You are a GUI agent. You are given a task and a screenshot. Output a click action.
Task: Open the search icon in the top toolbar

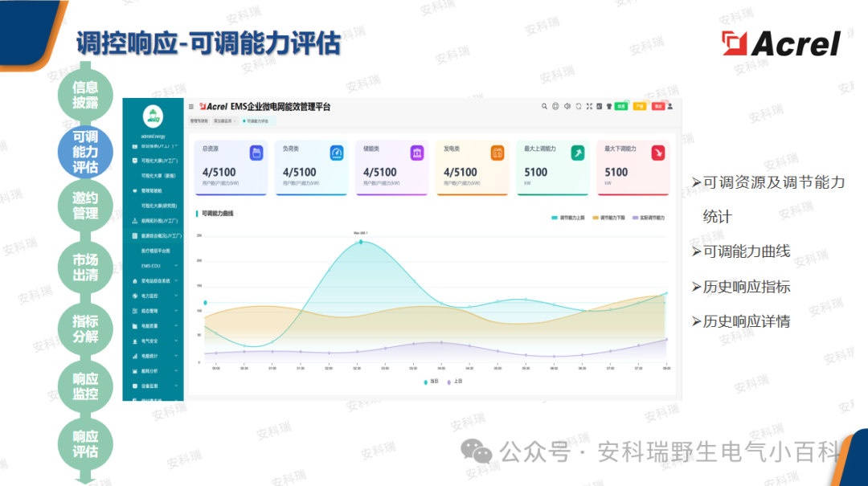(x=544, y=106)
